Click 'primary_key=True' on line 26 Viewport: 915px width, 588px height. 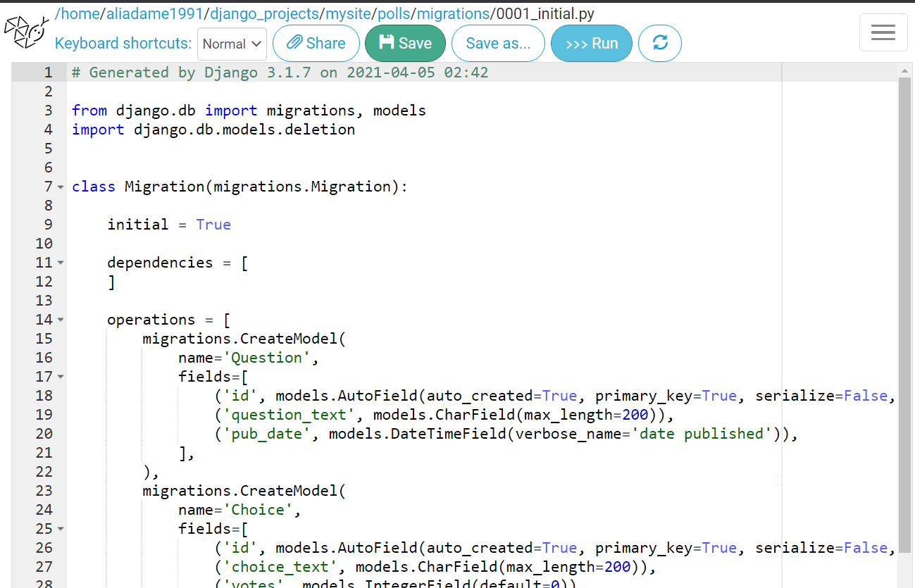point(666,548)
